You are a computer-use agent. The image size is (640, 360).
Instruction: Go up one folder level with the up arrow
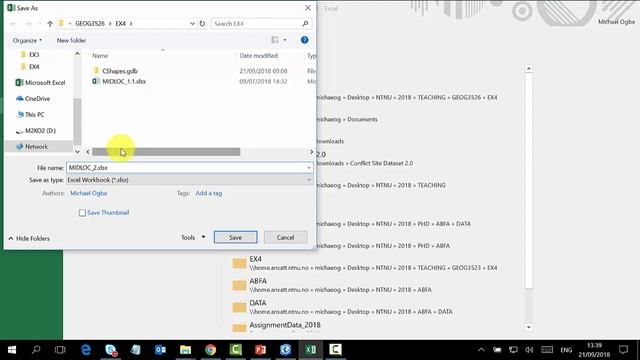coord(50,24)
